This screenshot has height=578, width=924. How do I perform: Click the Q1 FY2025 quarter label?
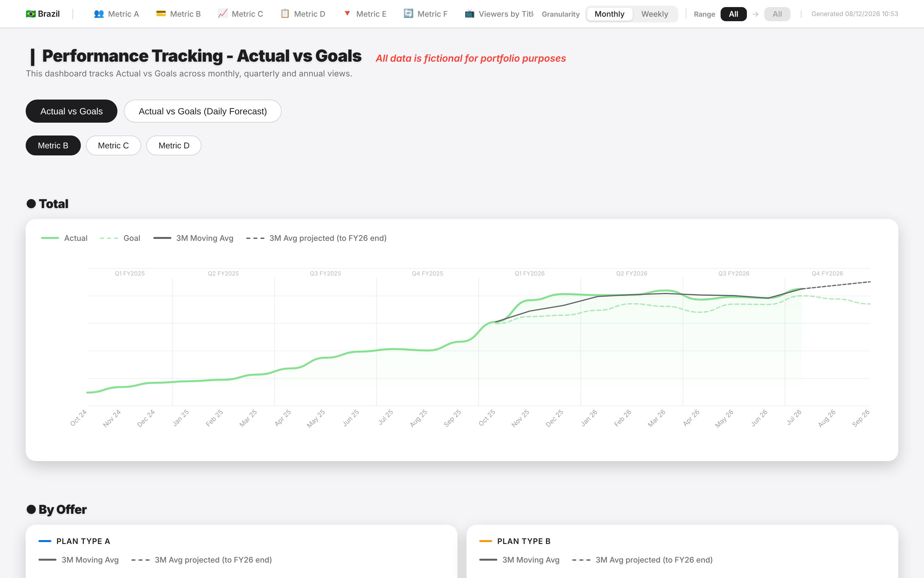(x=130, y=273)
